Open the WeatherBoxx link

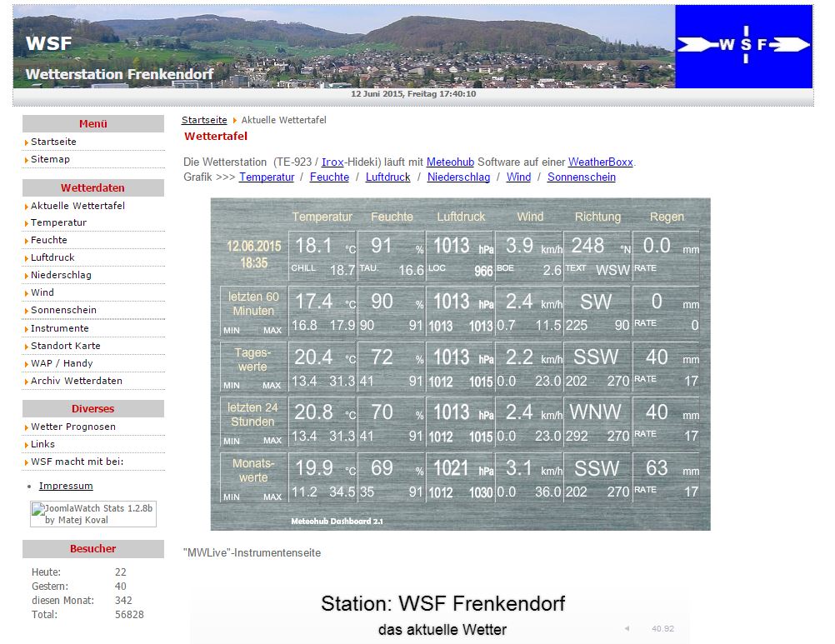pos(600,162)
